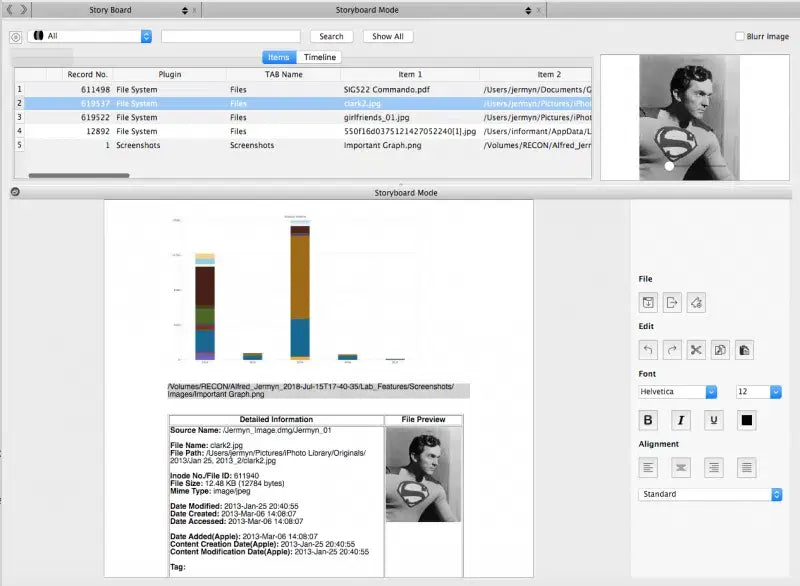Click the Search button

(331, 36)
